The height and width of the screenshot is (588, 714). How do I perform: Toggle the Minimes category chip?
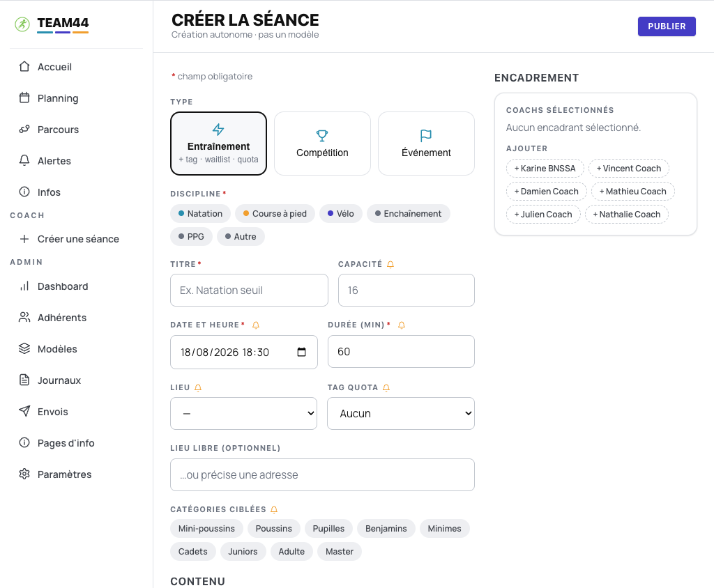[444, 528]
